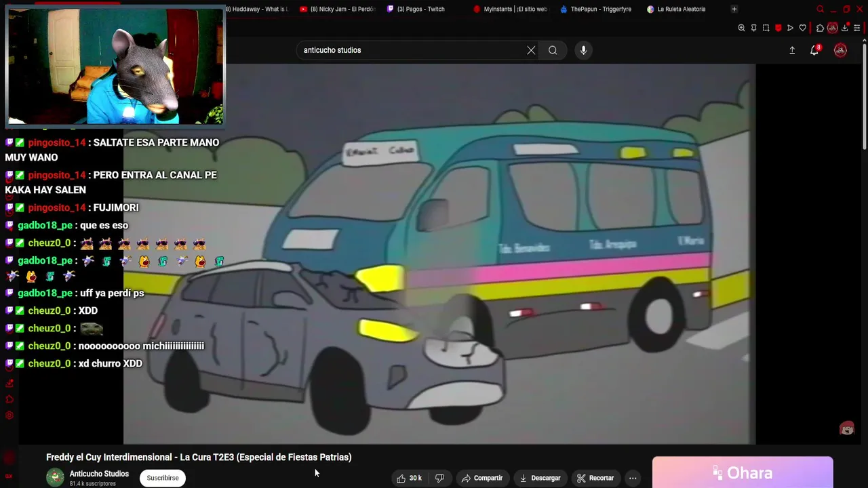Screen dimensions: 868x488
Task: Click the page vertical scrollbar
Action: pyautogui.click(x=864, y=95)
